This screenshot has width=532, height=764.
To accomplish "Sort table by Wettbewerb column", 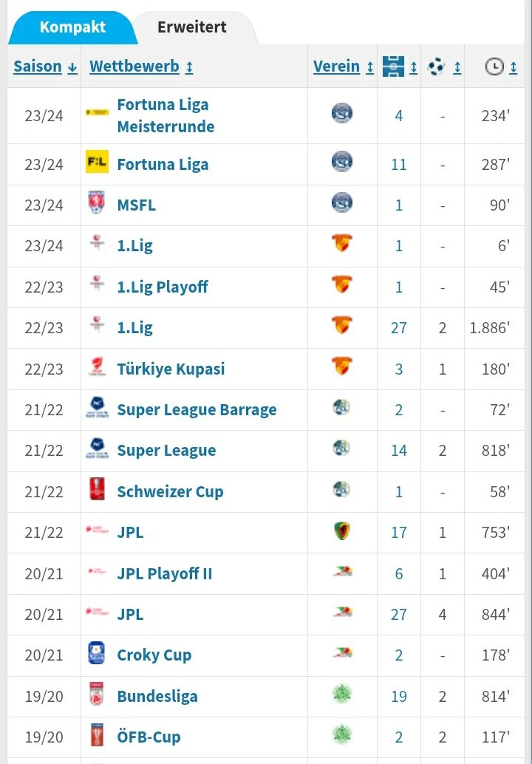I will 141,66.
